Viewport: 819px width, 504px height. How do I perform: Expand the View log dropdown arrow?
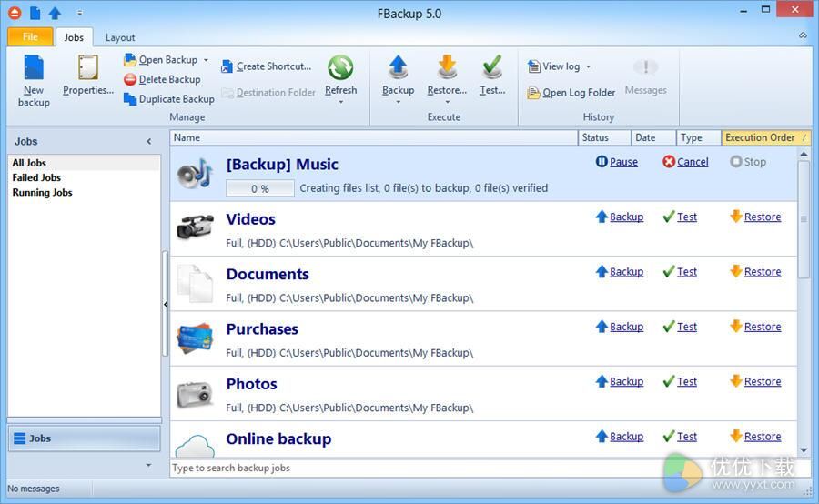588,66
